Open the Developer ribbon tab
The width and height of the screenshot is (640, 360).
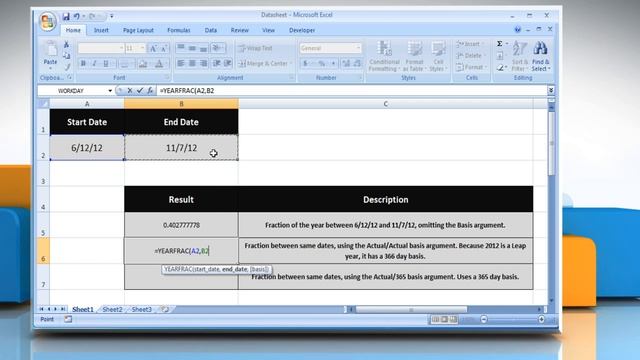click(x=302, y=30)
